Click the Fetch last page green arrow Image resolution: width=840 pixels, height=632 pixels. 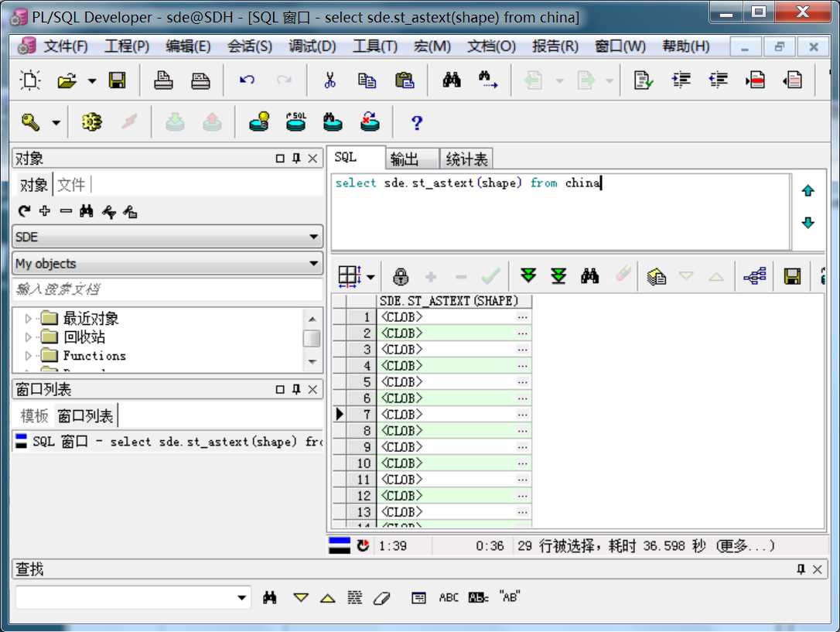558,276
